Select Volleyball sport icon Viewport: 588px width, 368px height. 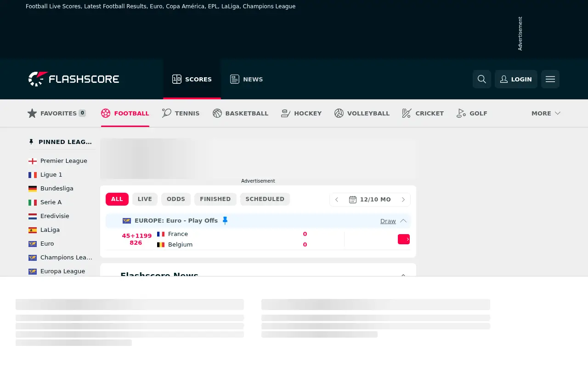362,113
